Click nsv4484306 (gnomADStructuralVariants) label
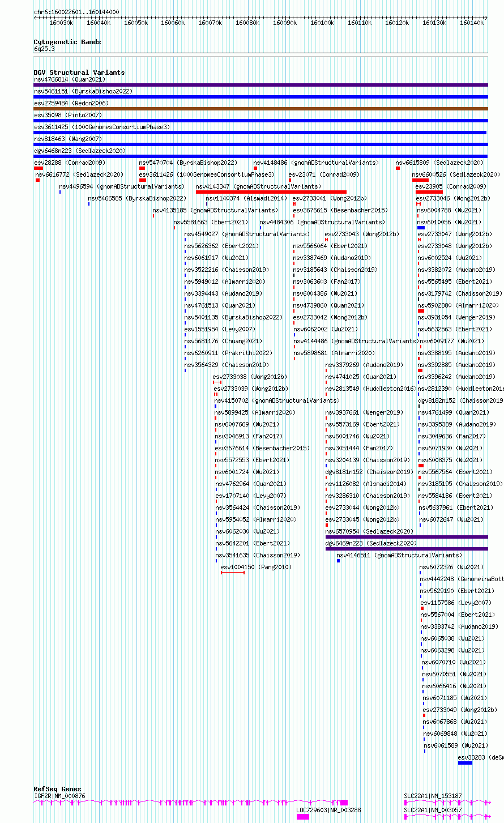 (322, 222)
